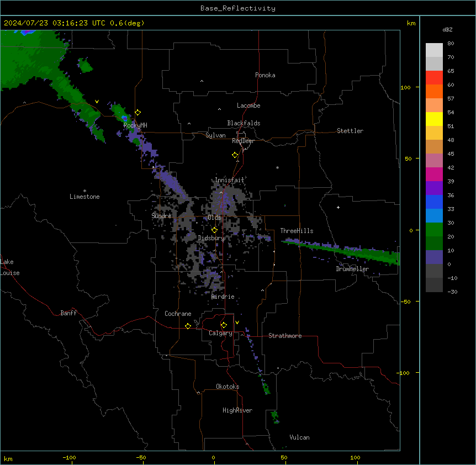Click the yellow v marker northeast of Calgary
The height and width of the screenshot is (465, 476).
point(237,323)
